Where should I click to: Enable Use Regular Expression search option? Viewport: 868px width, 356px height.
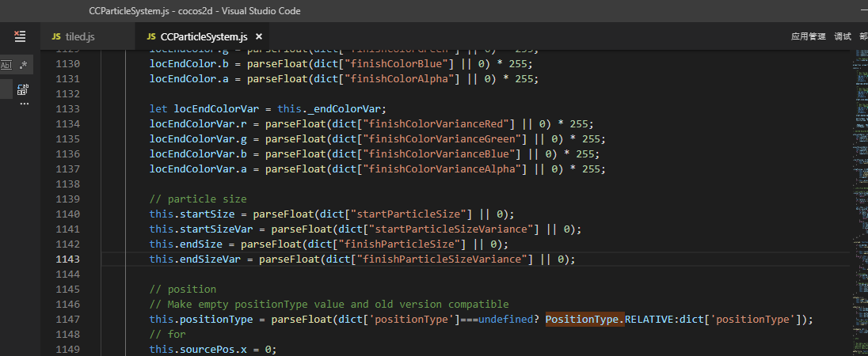[24, 65]
